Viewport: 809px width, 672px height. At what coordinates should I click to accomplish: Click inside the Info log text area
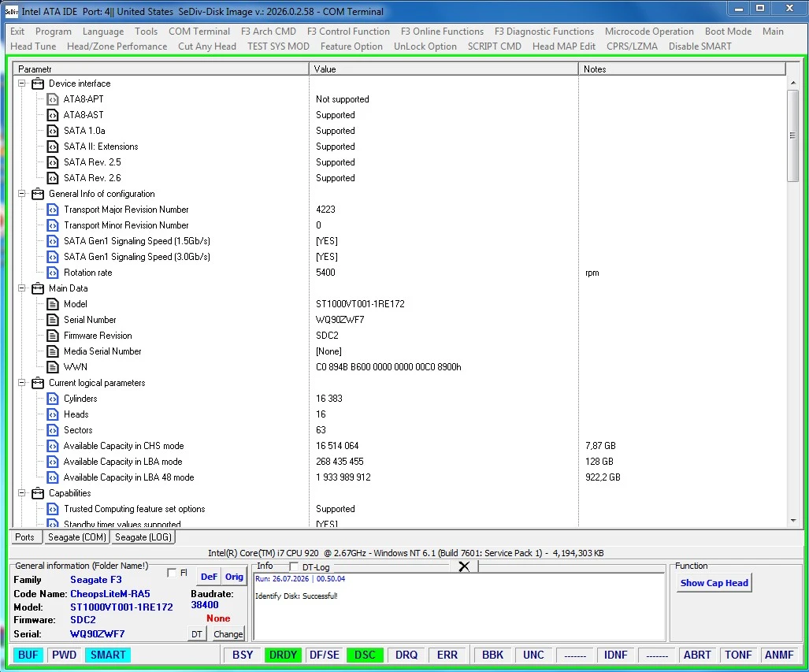coord(458,607)
